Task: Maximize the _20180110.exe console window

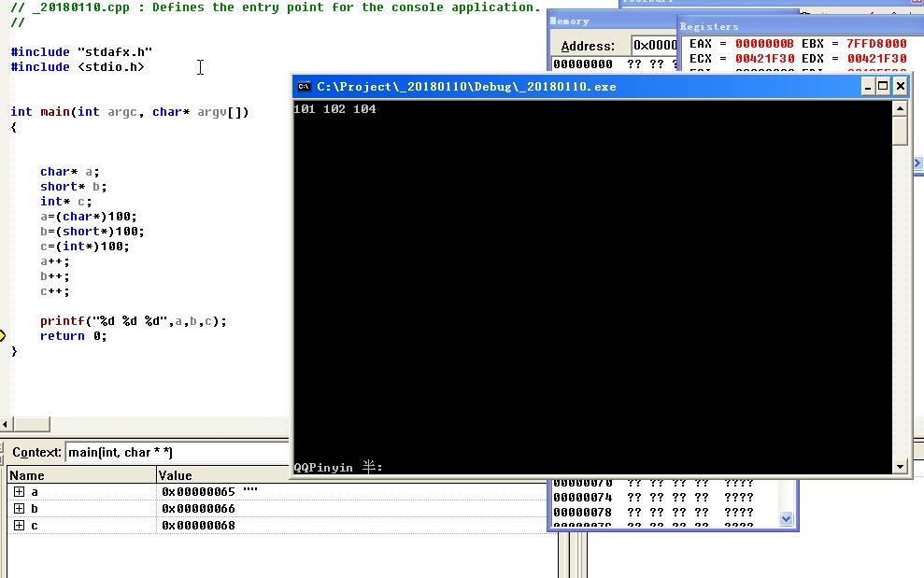Action: (x=884, y=86)
